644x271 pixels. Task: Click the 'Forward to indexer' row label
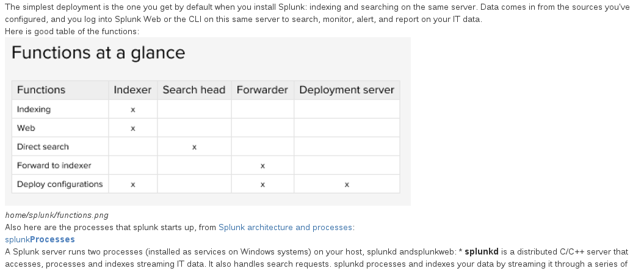tap(54, 165)
